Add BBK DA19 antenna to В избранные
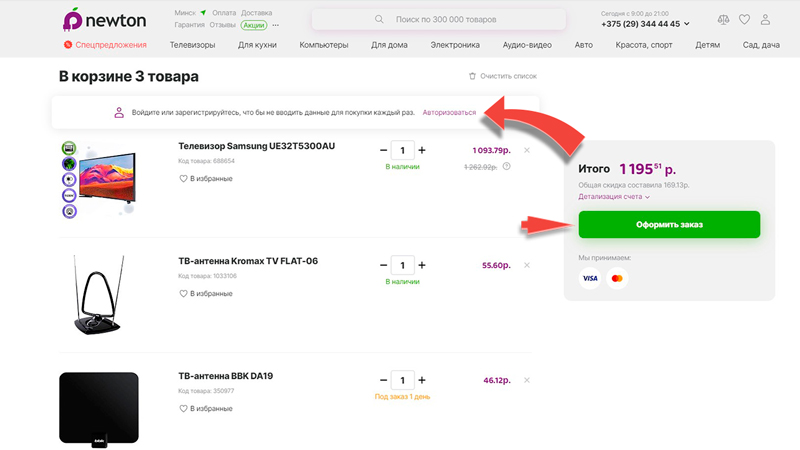 206,409
